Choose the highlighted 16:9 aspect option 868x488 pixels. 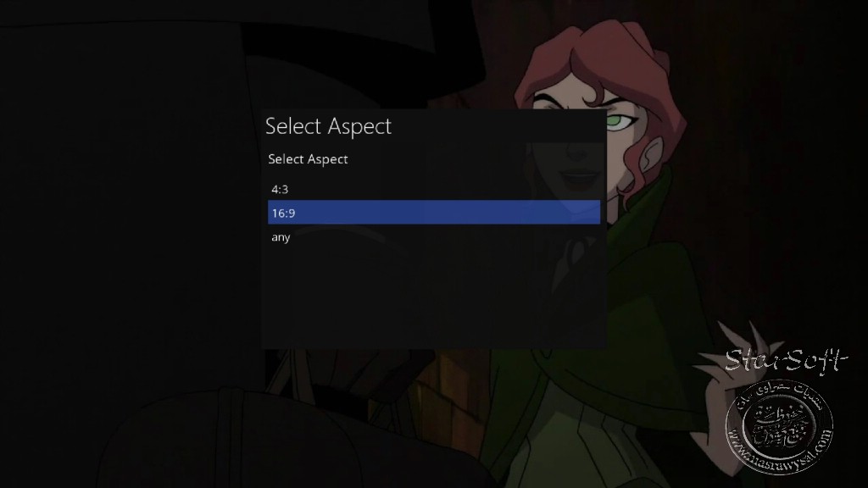coord(433,213)
